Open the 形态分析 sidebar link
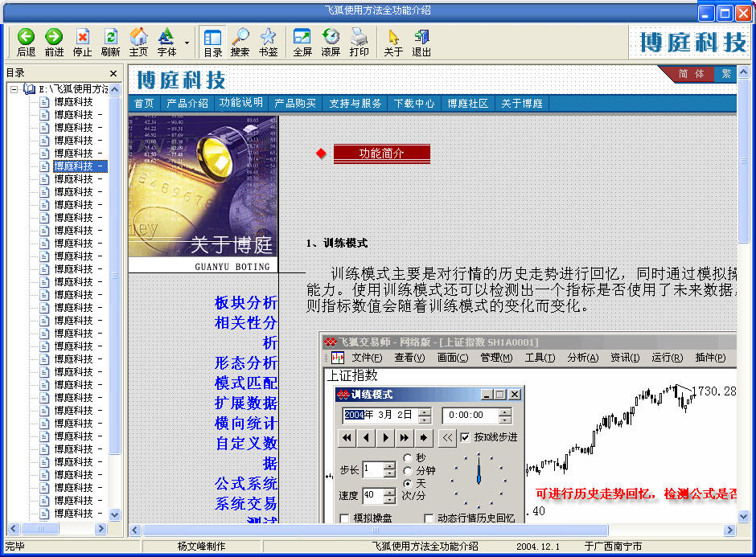The height and width of the screenshot is (557, 756). click(246, 362)
